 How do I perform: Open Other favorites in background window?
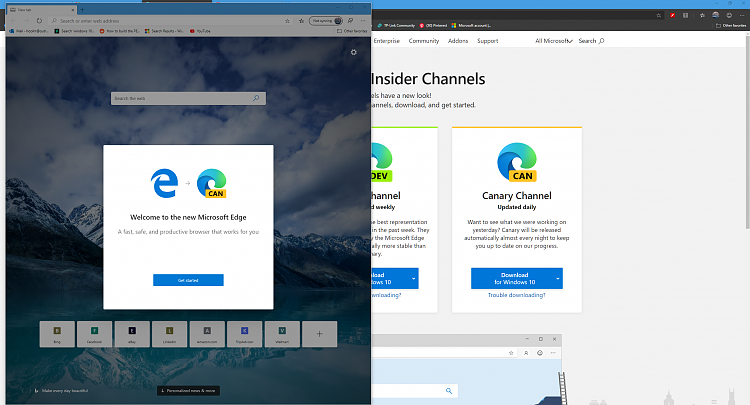click(x=731, y=25)
